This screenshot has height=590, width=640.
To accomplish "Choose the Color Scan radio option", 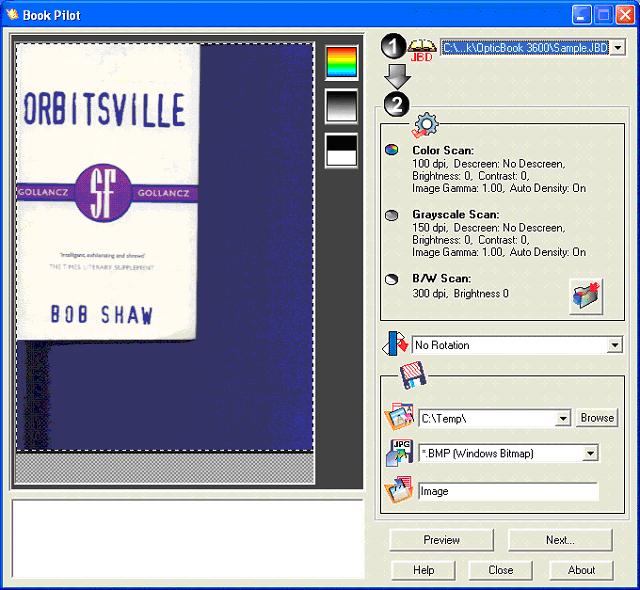I will click(x=391, y=150).
